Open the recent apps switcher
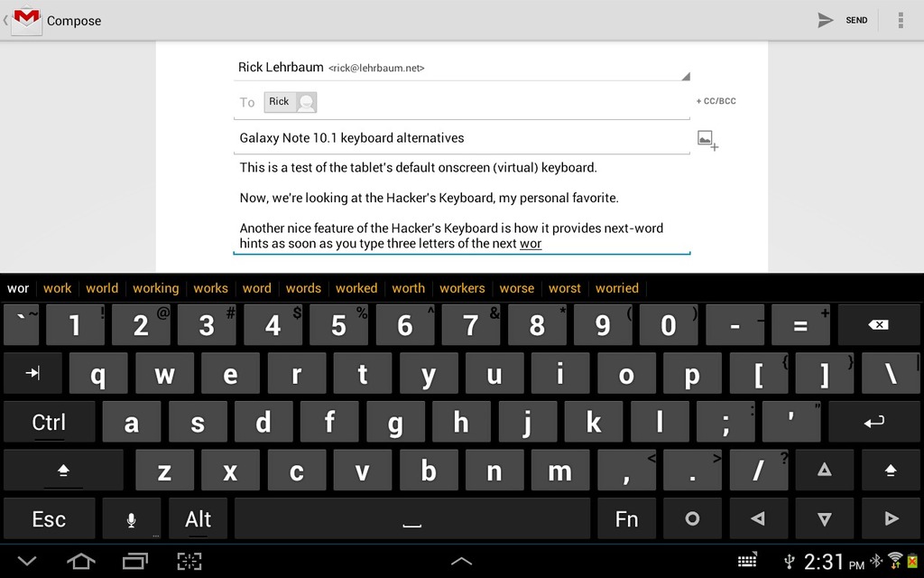Screen dimensions: 924x578 [x=135, y=561]
